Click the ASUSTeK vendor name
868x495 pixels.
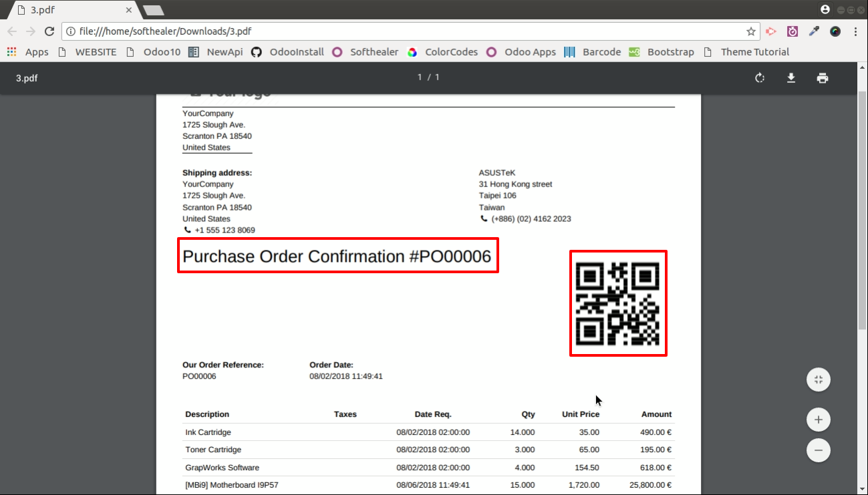pyautogui.click(x=497, y=173)
